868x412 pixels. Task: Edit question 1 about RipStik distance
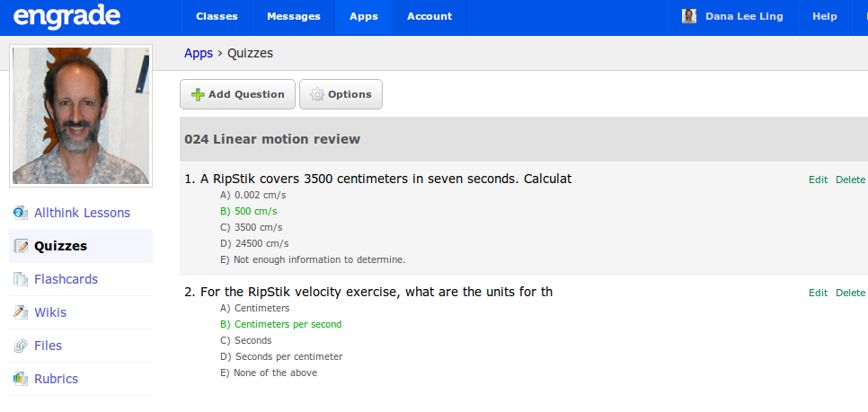[x=818, y=180]
